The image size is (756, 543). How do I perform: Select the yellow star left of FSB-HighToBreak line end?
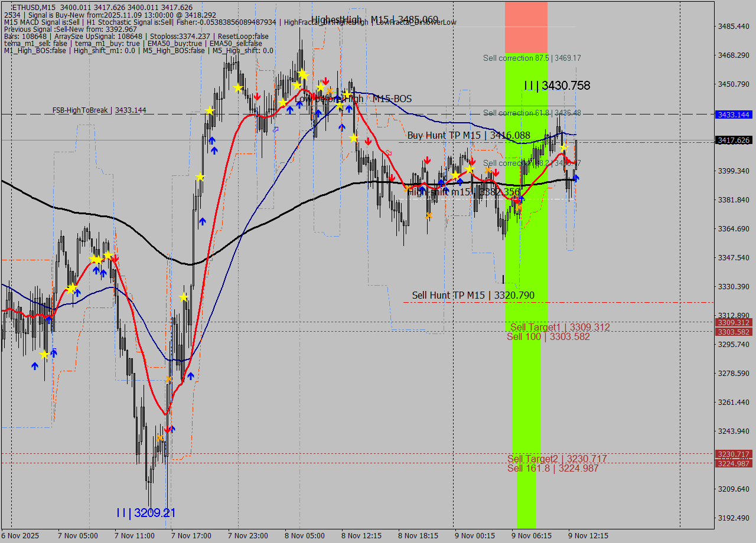210,110
